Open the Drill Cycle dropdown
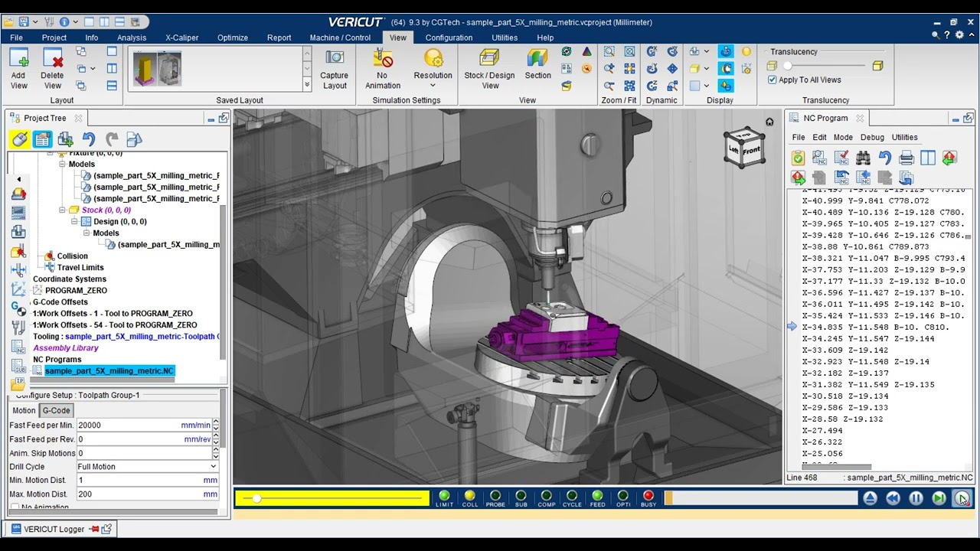Image resolution: width=980 pixels, height=551 pixels. pyautogui.click(x=147, y=467)
